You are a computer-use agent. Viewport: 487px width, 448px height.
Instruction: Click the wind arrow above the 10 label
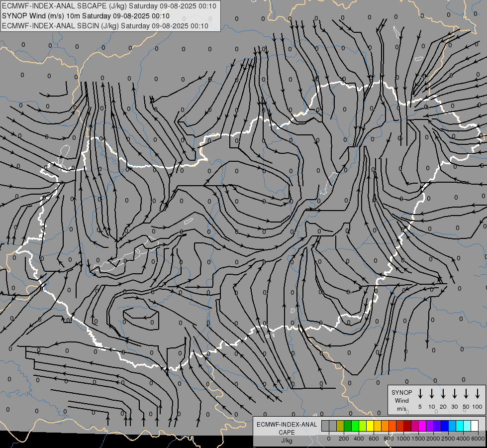pos(432,394)
